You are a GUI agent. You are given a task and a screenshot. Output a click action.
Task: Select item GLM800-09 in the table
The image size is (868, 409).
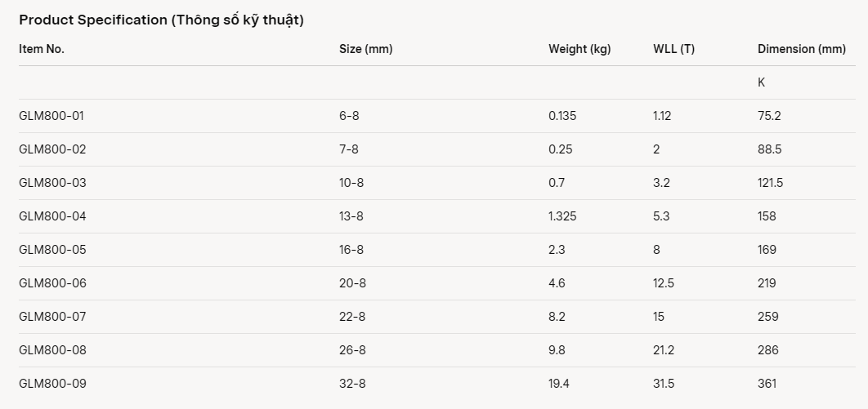pyautogui.click(x=52, y=384)
